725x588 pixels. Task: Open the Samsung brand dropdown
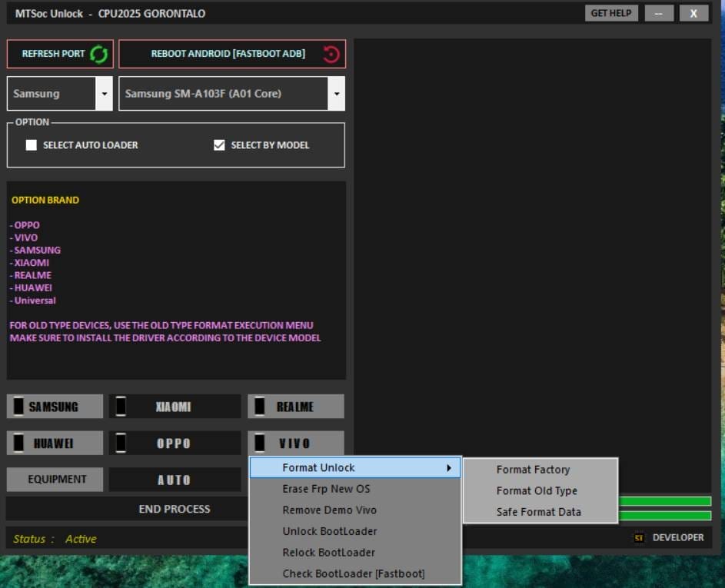click(x=103, y=93)
